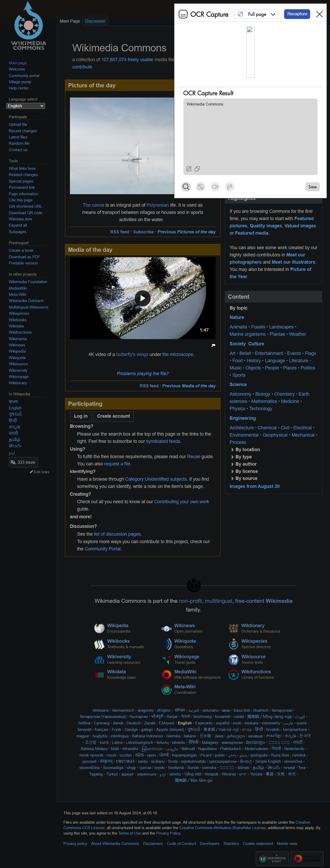Open the Discussion tab
This screenshot has width=330, height=868.
[x=95, y=21]
